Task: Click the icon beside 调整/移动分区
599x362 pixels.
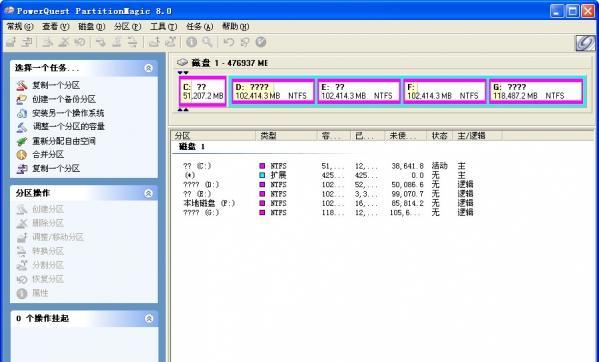Action: 22,237
